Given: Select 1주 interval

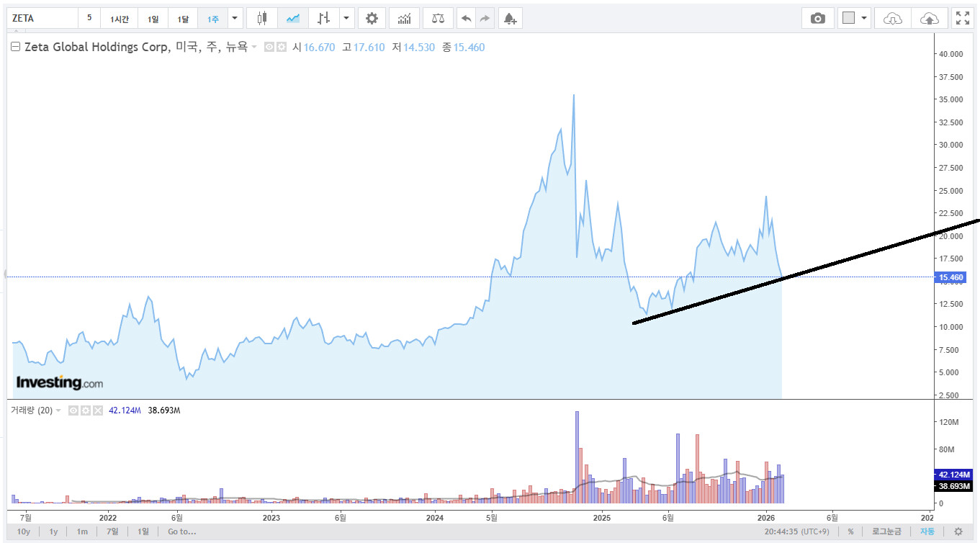Looking at the screenshot, I should point(213,19).
